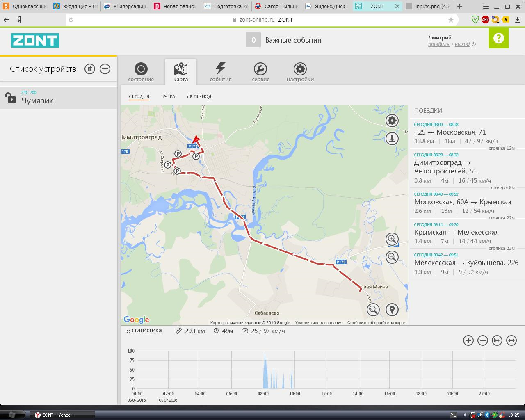Download the track from the map
525x420 pixels.
pyautogui.click(x=392, y=139)
